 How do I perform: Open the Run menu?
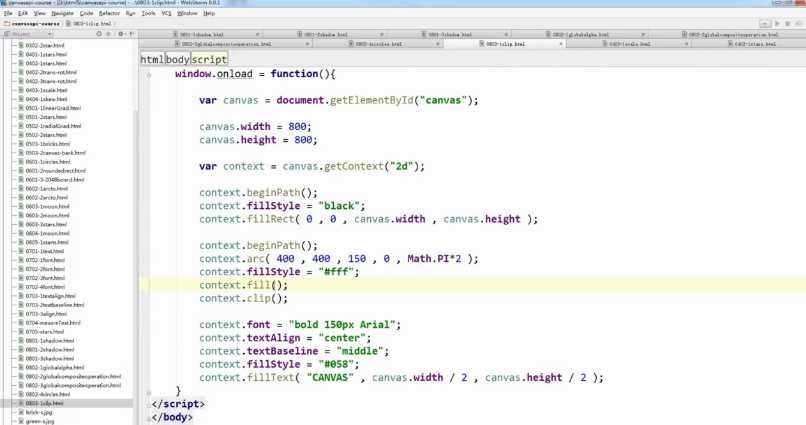(x=131, y=13)
